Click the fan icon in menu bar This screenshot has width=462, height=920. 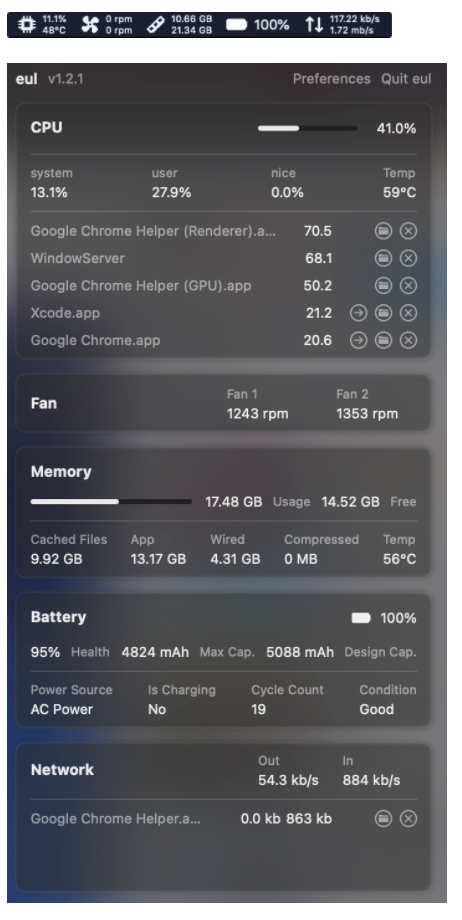tap(89, 25)
